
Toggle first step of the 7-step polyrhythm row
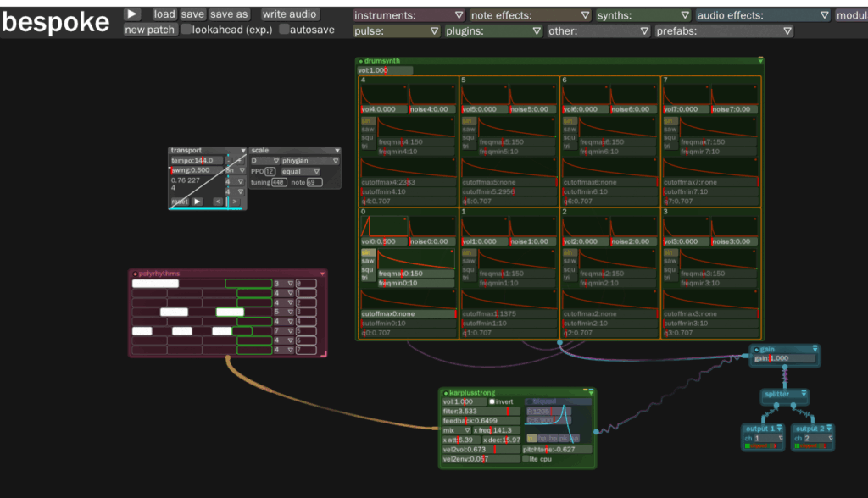(142, 331)
